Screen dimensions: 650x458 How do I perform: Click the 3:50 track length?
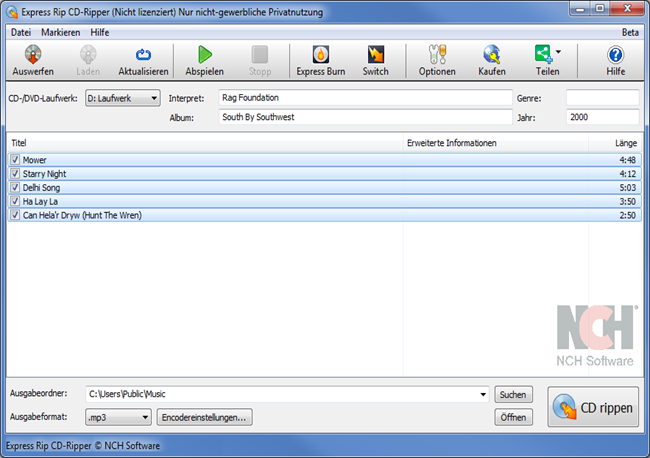pos(628,201)
